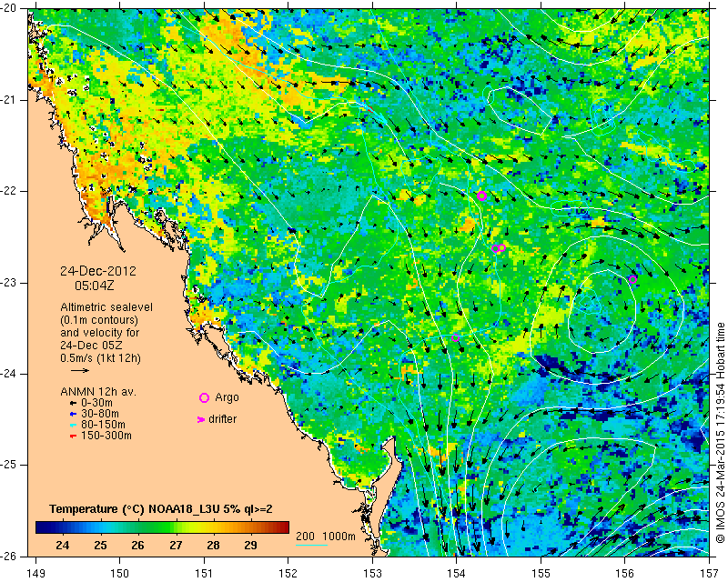This screenshot has height=582, width=728.
Task: Click the 'ANMN 12h av.' heading
Action: point(98,392)
